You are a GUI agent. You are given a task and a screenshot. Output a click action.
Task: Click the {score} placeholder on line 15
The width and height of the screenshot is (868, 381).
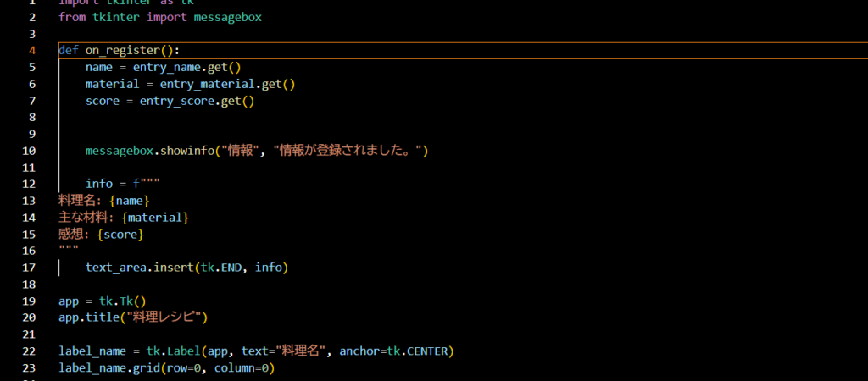[121, 235]
